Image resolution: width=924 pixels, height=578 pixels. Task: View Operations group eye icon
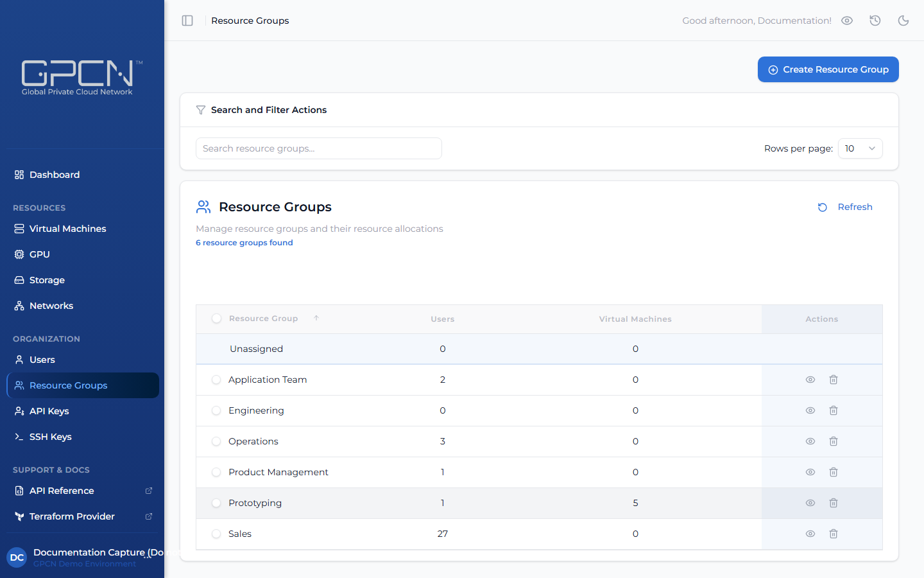[x=810, y=441]
